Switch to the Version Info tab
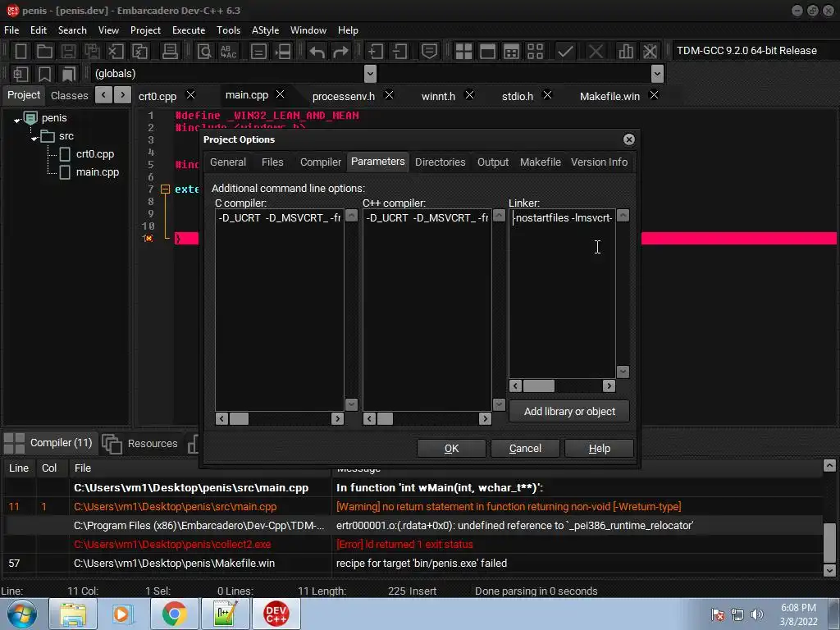840x630 pixels. coord(599,162)
